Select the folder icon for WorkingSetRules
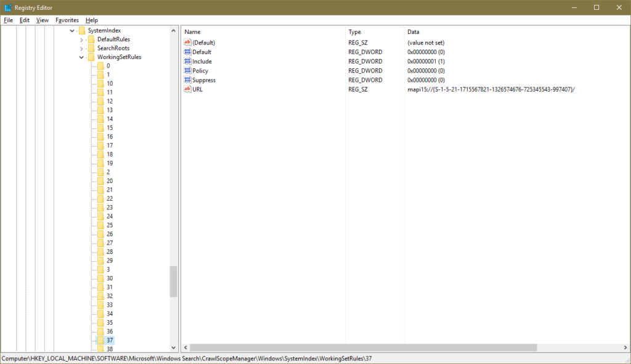 [x=91, y=57]
